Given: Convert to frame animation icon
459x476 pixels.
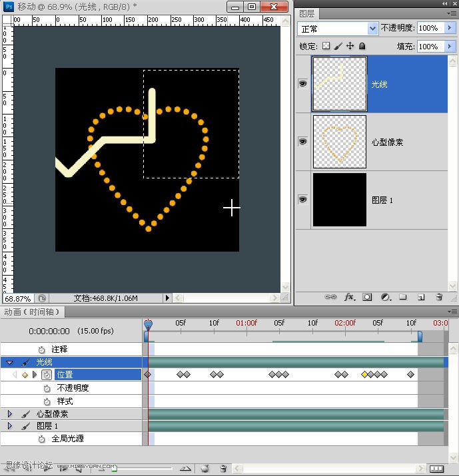Looking at the screenshot, I should tap(436, 469).
